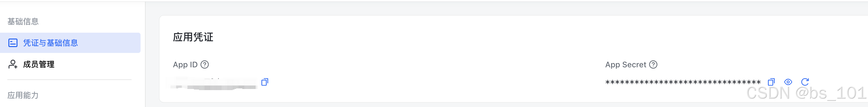Select the masked App Secret asterisks
This screenshot has width=868, height=107.
[683, 82]
